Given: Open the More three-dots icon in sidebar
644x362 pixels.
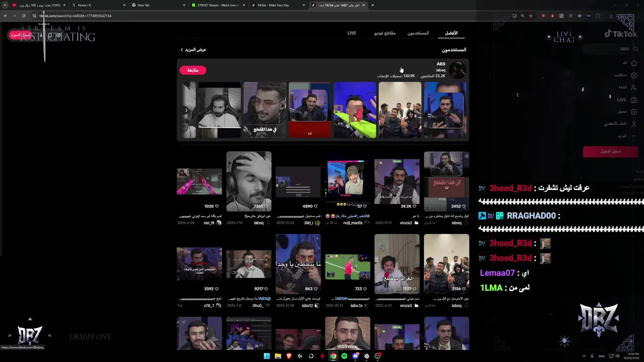Looking at the screenshot, I should 634,136.
